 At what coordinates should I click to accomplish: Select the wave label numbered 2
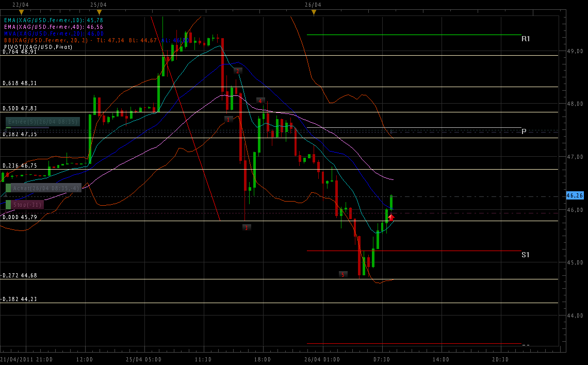(x=237, y=71)
